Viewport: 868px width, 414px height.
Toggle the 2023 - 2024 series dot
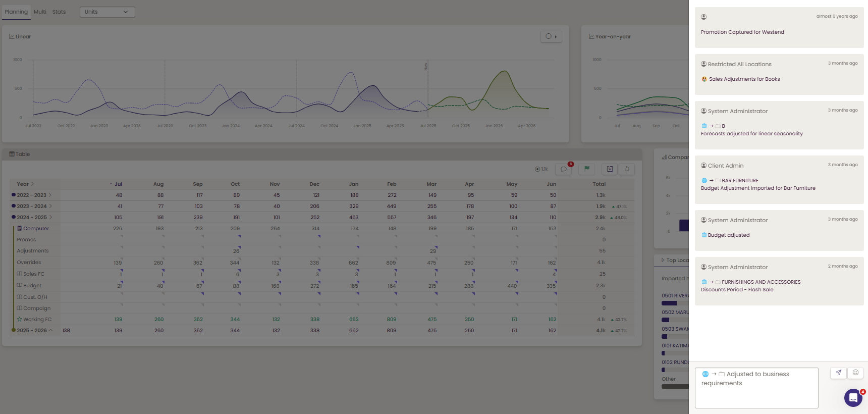14,205
